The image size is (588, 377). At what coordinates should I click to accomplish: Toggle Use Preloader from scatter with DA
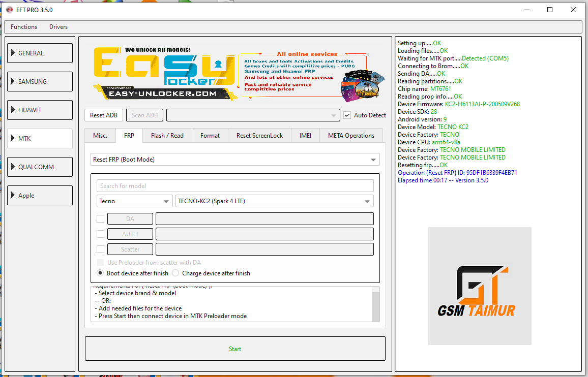(101, 263)
